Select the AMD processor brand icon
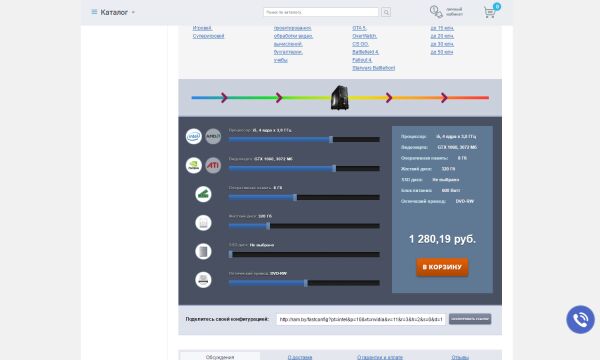 pos(213,136)
